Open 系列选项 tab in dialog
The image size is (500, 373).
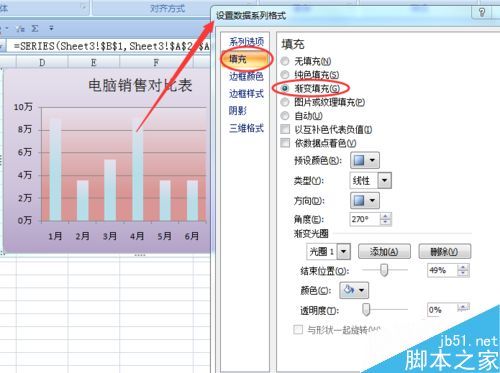coord(246,42)
